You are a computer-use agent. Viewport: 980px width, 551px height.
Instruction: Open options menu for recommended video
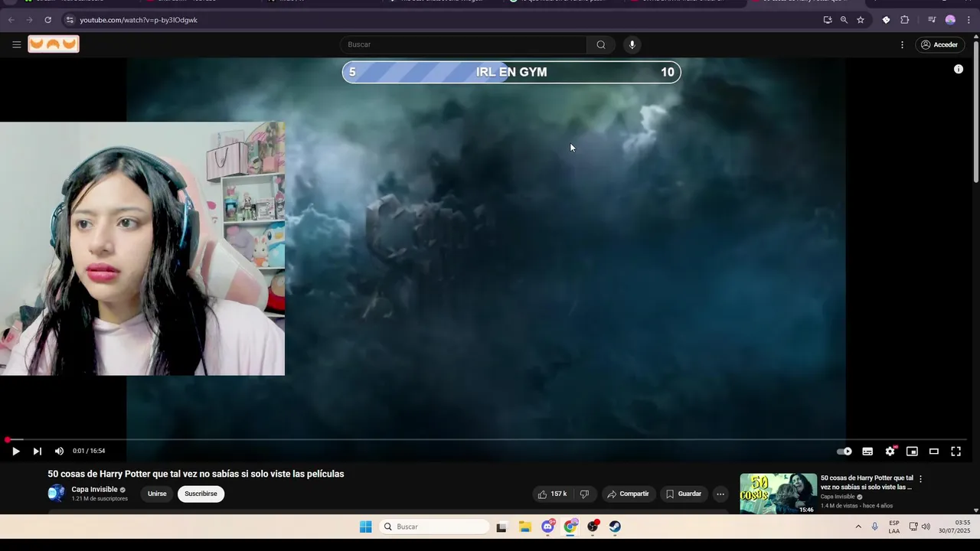pos(920,479)
